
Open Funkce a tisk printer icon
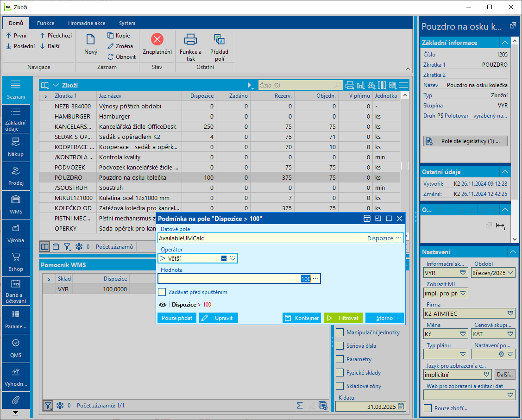click(x=190, y=39)
